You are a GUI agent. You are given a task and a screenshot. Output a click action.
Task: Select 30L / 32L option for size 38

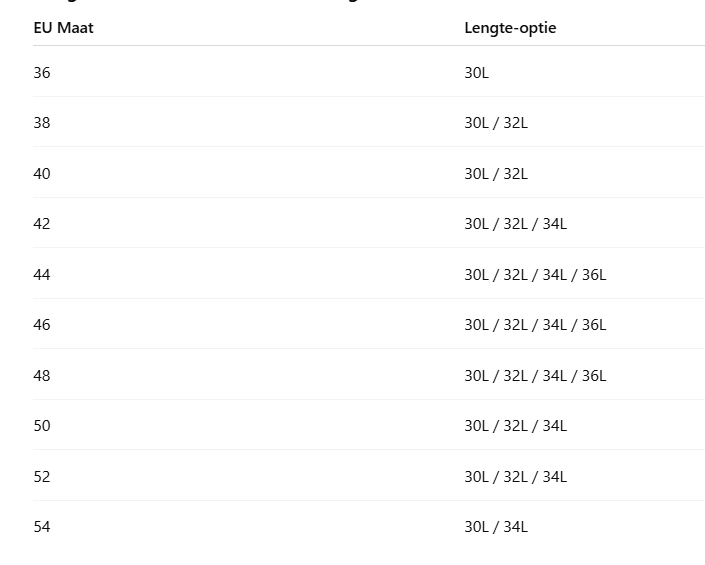496,123
